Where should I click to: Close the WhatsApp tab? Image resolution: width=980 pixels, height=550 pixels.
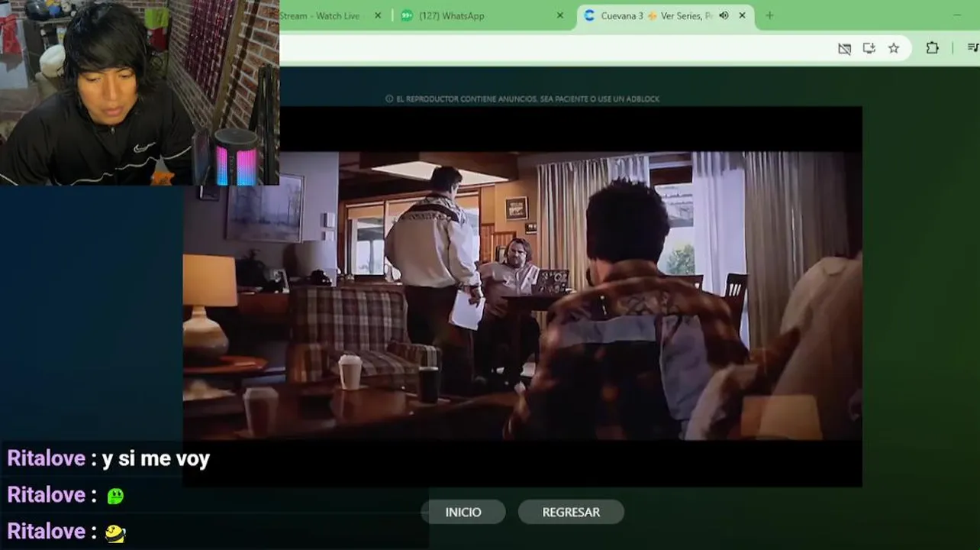tap(559, 16)
